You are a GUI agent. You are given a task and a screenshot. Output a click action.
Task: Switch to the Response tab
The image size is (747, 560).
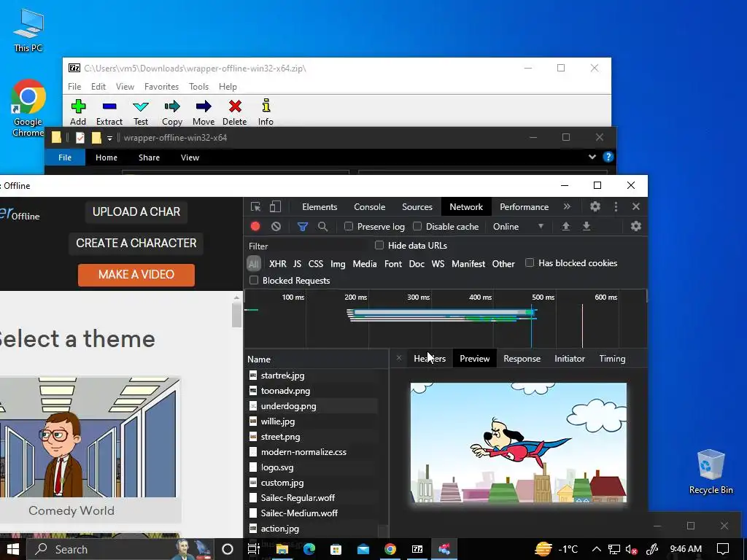click(522, 359)
